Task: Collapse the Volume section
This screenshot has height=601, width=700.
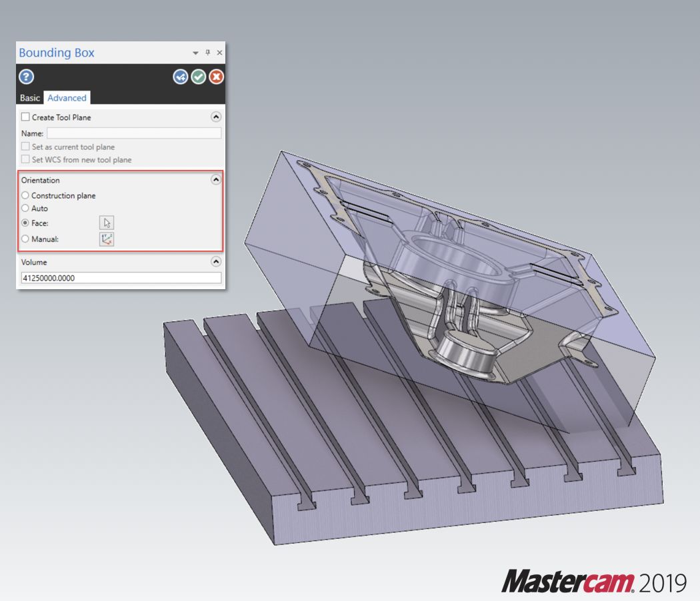Action: point(215,262)
